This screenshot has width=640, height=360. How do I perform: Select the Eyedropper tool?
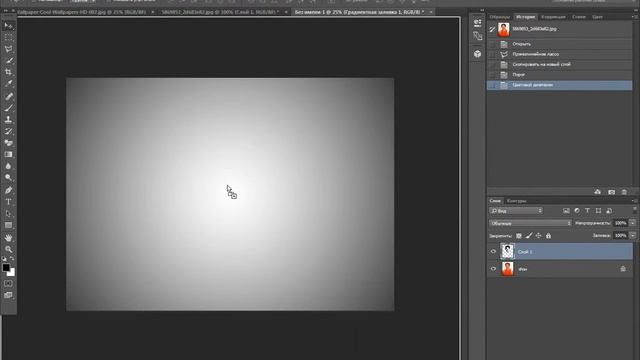click(x=8, y=84)
